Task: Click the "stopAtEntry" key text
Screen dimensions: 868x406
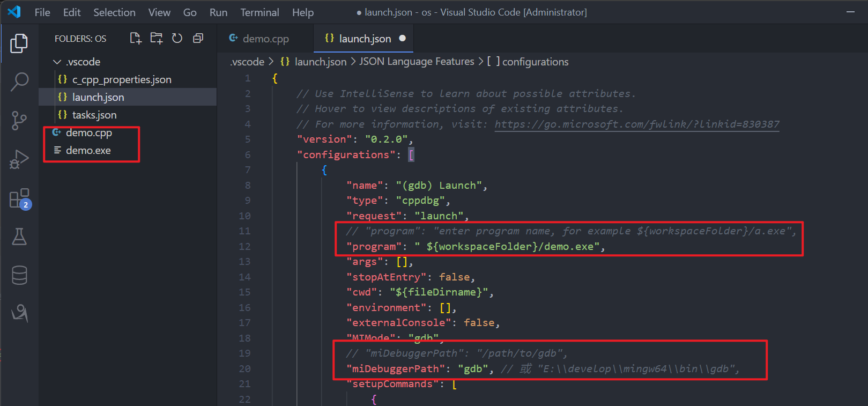Action: [x=386, y=277]
